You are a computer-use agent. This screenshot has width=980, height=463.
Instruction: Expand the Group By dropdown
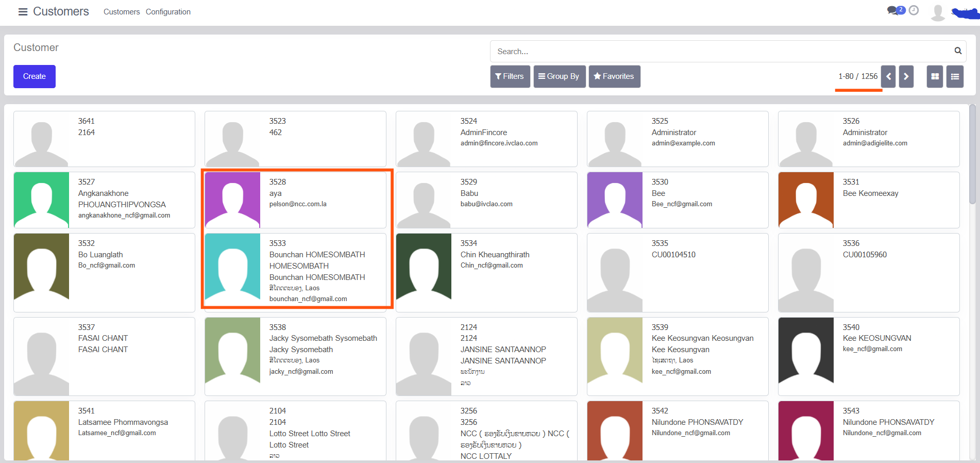click(559, 77)
